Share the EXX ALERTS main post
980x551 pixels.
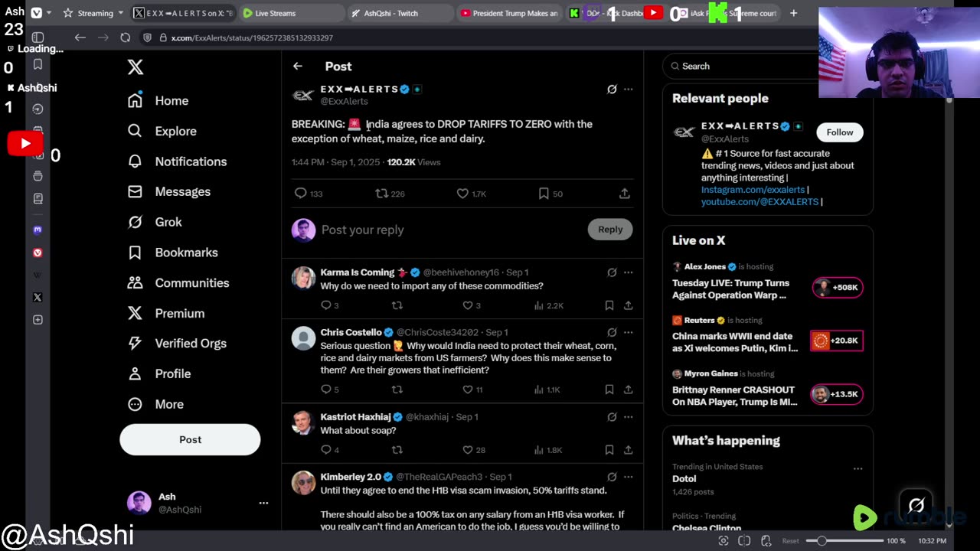coord(625,194)
